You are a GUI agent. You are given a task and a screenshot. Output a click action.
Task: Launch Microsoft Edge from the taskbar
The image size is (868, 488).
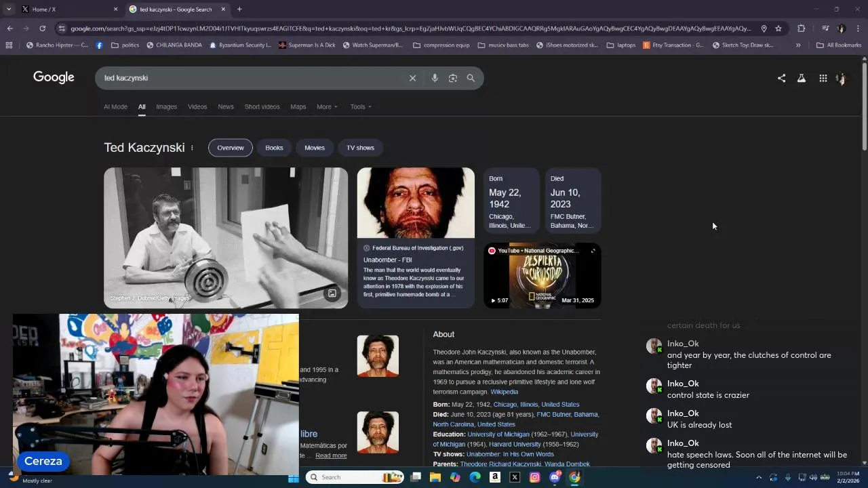click(475, 477)
